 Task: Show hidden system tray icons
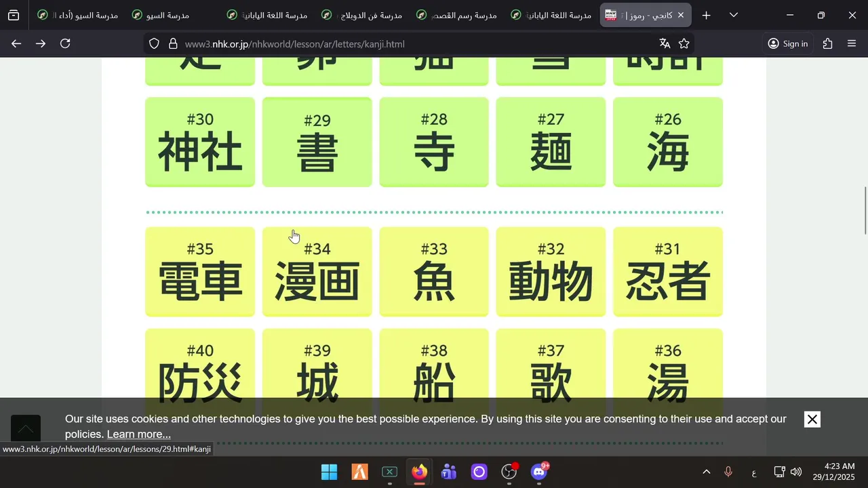pyautogui.click(x=706, y=472)
